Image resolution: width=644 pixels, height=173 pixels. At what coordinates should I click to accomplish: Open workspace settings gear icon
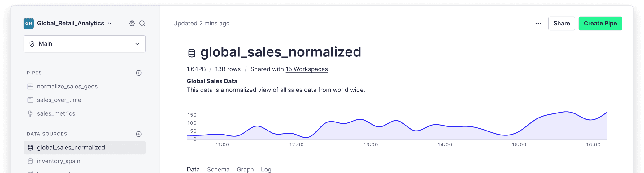tap(132, 24)
